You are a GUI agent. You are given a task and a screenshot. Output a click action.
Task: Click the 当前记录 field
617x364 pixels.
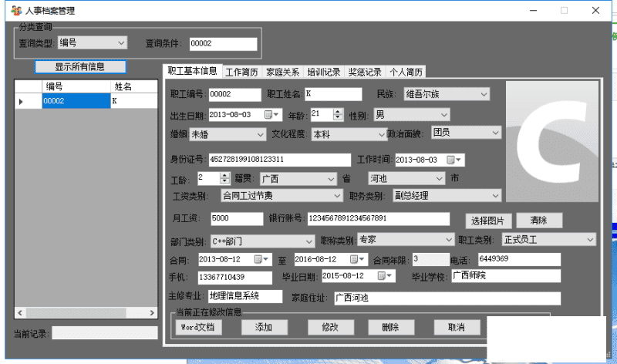tap(105, 333)
